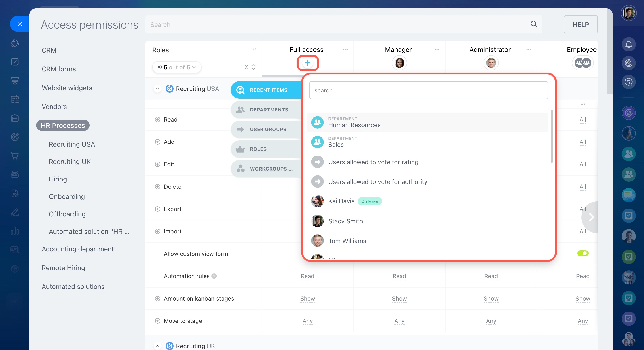Image resolution: width=644 pixels, height=350 pixels.
Task: Click the HELP button
Action: (x=580, y=24)
